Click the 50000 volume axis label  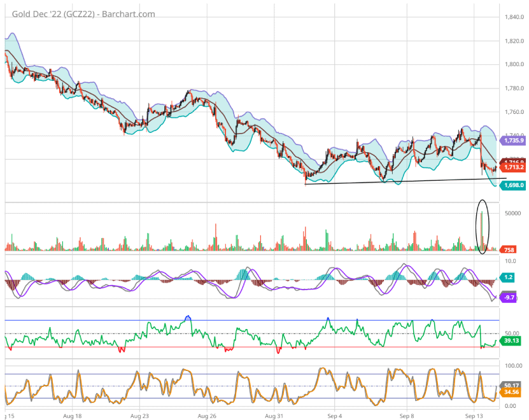tap(513, 213)
